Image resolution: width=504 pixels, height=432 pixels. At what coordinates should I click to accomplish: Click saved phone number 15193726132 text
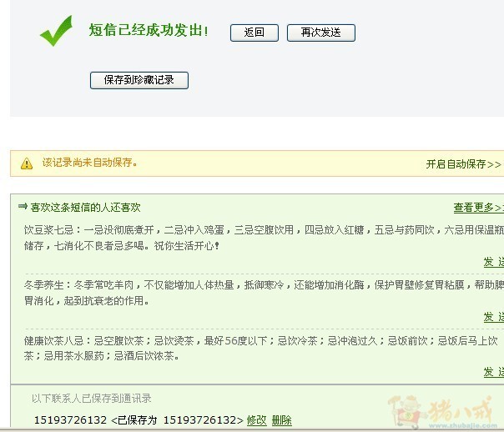[70, 420]
